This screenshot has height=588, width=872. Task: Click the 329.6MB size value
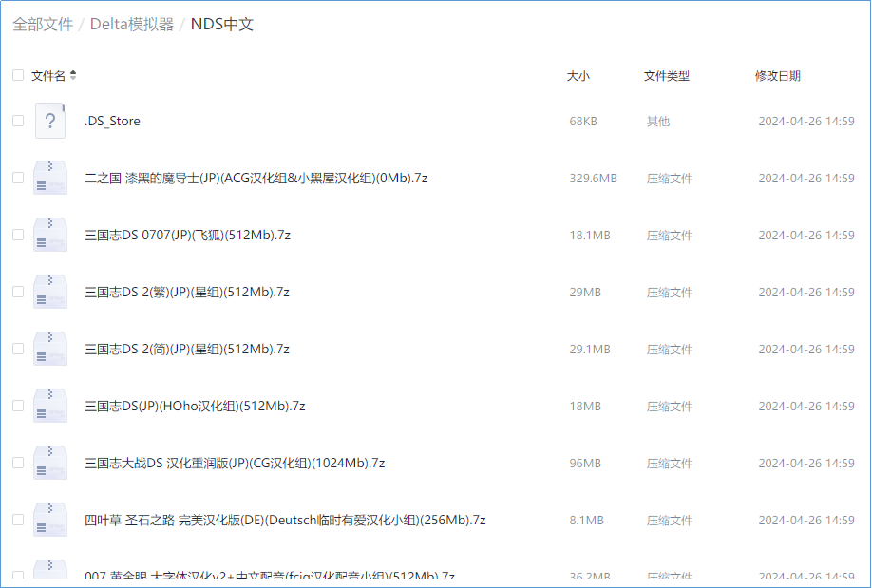[x=593, y=178]
